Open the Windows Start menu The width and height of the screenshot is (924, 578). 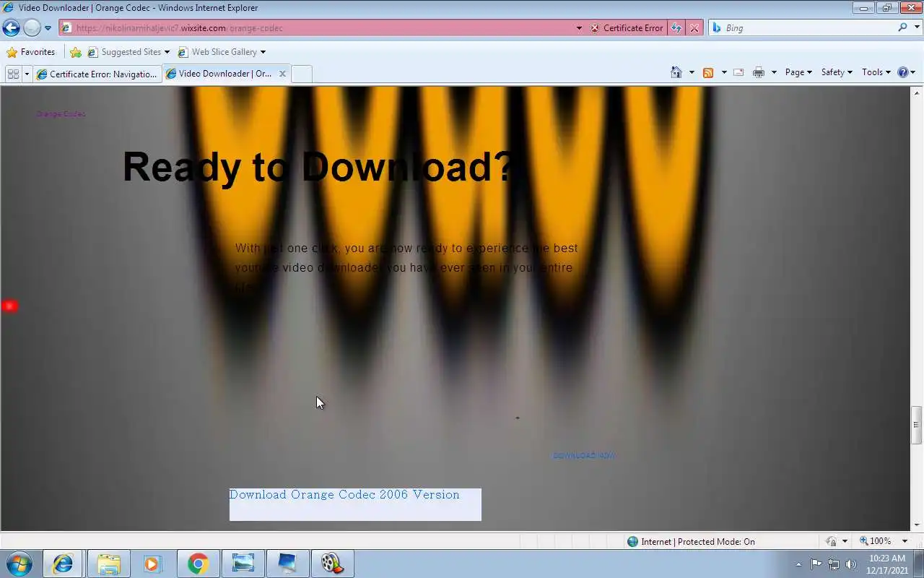19,564
